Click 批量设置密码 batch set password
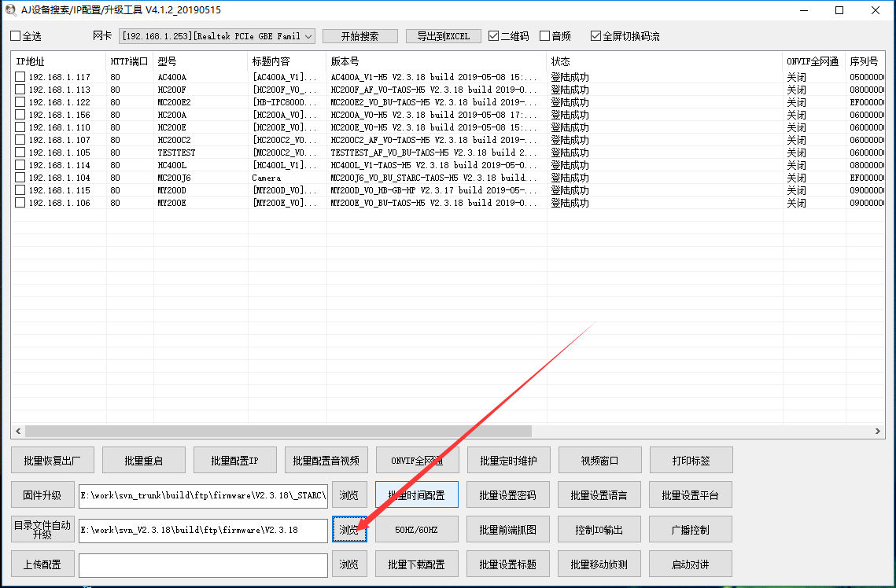The width and height of the screenshot is (896, 588). click(508, 494)
